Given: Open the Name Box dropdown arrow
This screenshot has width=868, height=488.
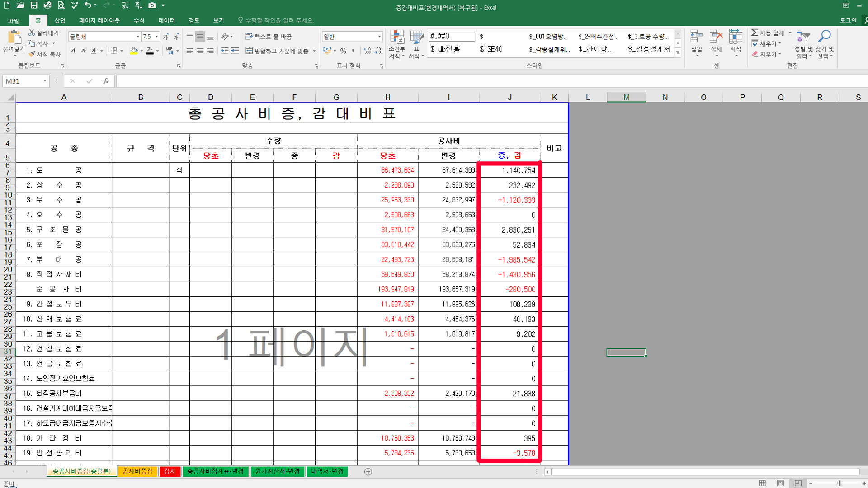Looking at the screenshot, I should pyautogui.click(x=45, y=81).
